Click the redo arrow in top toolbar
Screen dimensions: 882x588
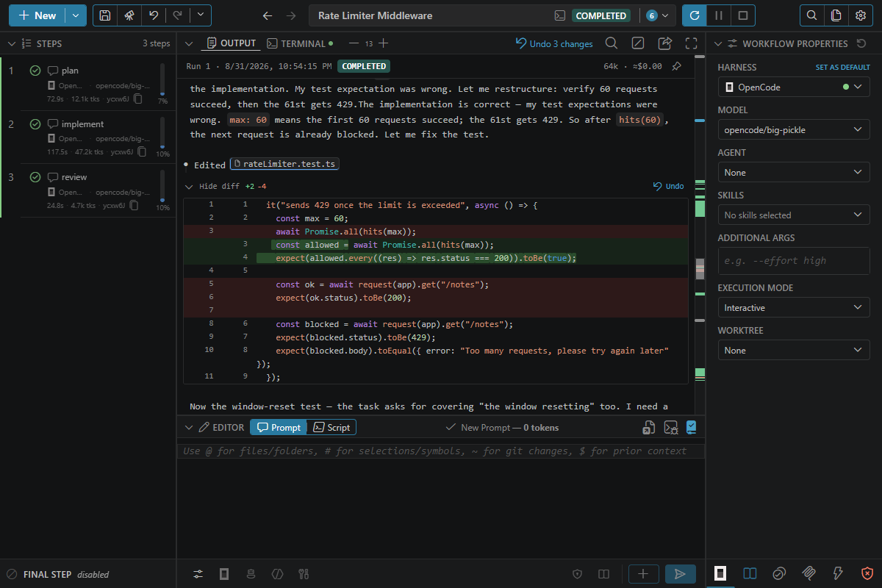click(x=177, y=15)
